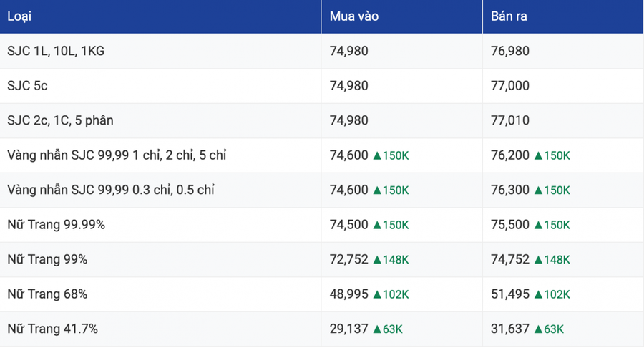Click the Nữ Trang 68% row label
The image size is (644, 348).
point(47,294)
